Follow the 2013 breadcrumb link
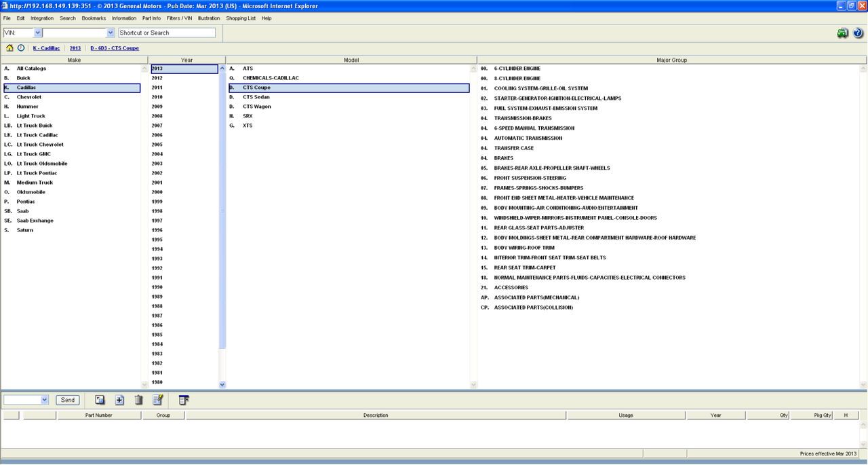The height and width of the screenshot is (465, 868). click(x=75, y=48)
